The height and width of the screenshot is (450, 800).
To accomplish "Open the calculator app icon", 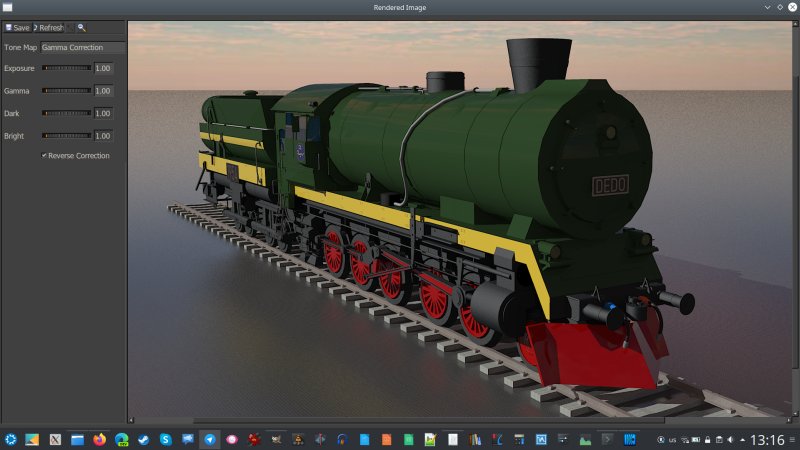I will click(x=519, y=439).
